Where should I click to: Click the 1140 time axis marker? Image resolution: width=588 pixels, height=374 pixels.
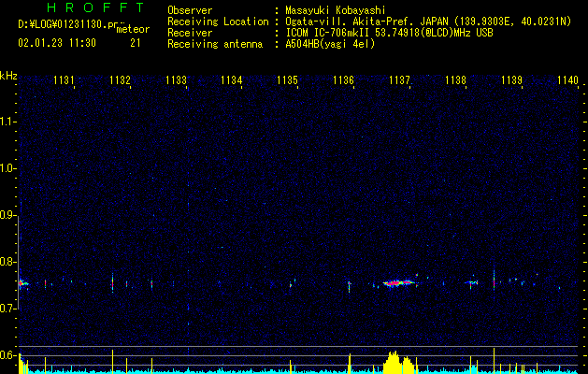pos(567,80)
